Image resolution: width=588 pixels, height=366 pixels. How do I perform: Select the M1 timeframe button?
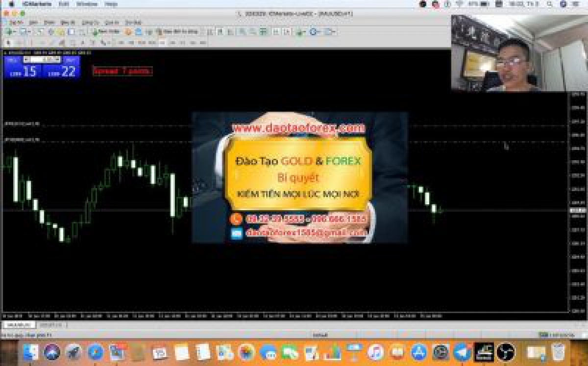pos(122,43)
